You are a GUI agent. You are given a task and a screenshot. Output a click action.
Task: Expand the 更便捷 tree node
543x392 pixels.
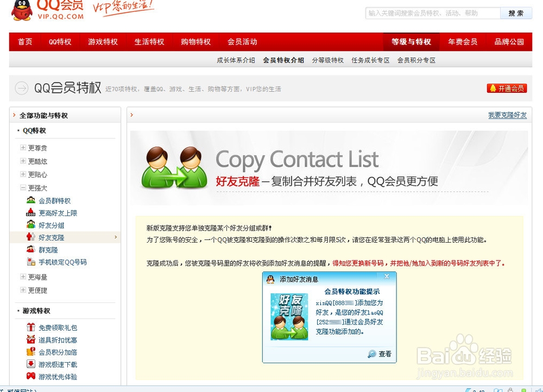click(23, 290)
